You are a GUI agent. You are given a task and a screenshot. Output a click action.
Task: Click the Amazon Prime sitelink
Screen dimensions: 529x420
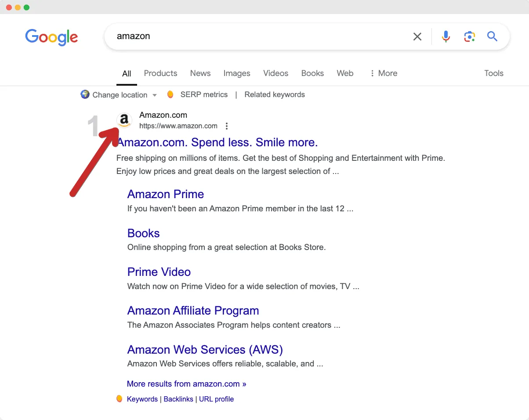pos(166,194)
